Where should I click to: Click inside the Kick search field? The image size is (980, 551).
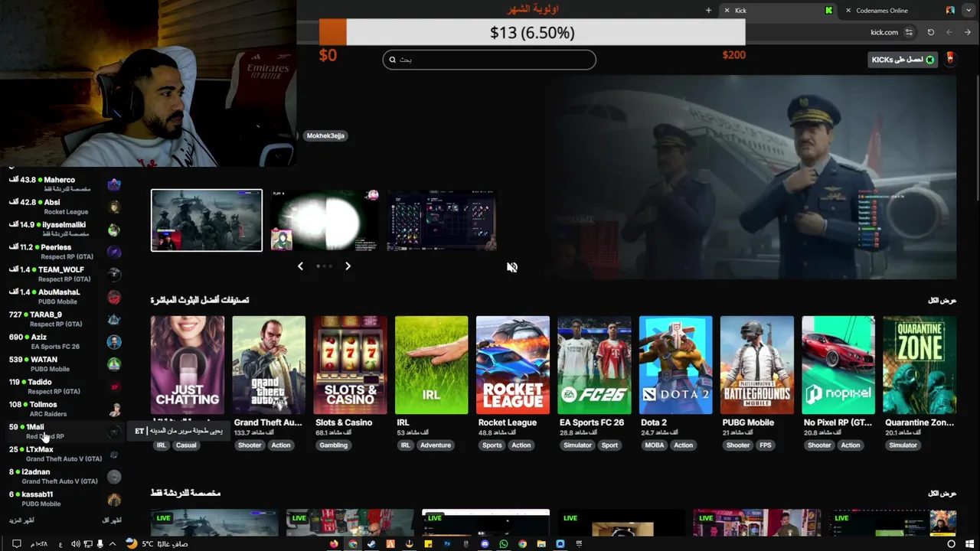489,60
